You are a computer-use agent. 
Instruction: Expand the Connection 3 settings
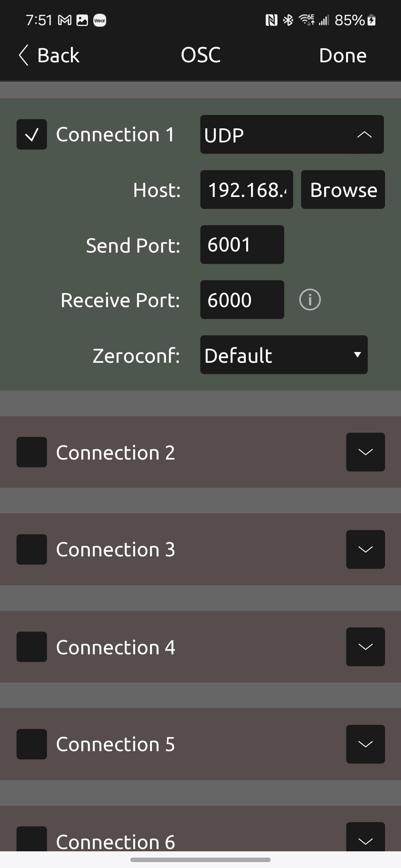365,549
